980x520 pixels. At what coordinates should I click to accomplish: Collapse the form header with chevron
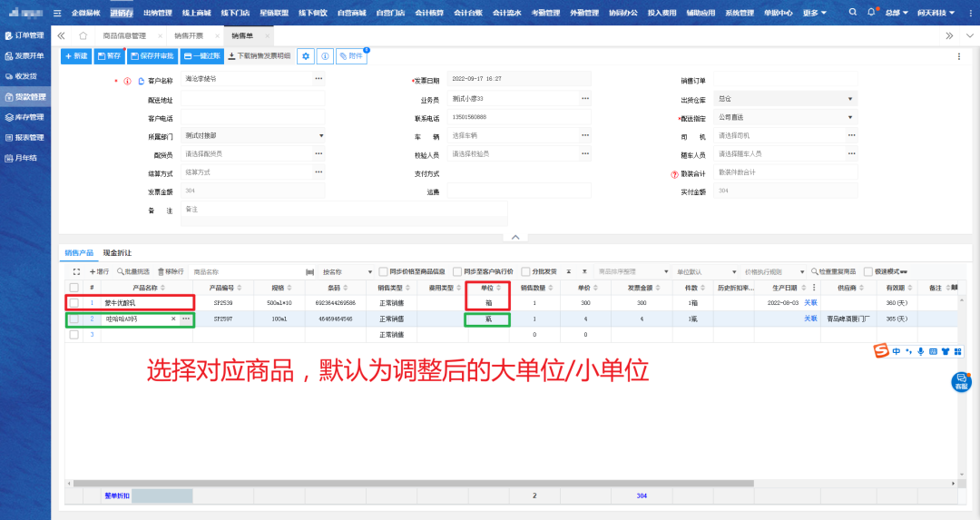tap(514, 237)
